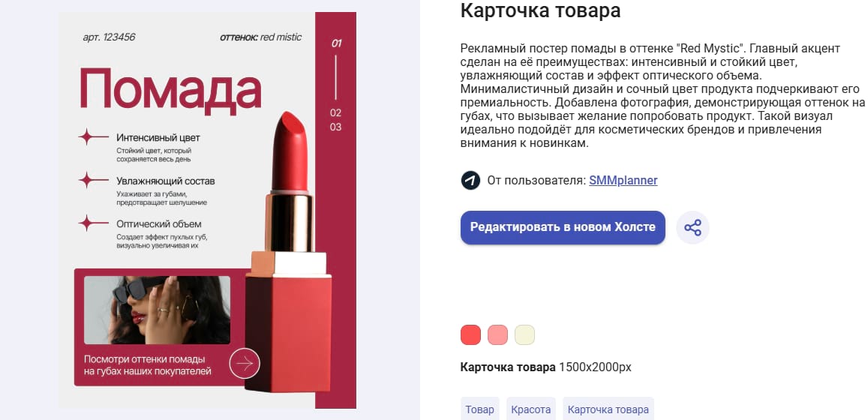The width and height of the screenshot is (868, 420).
Task: Select the cream color swatch
Action: 525,334
